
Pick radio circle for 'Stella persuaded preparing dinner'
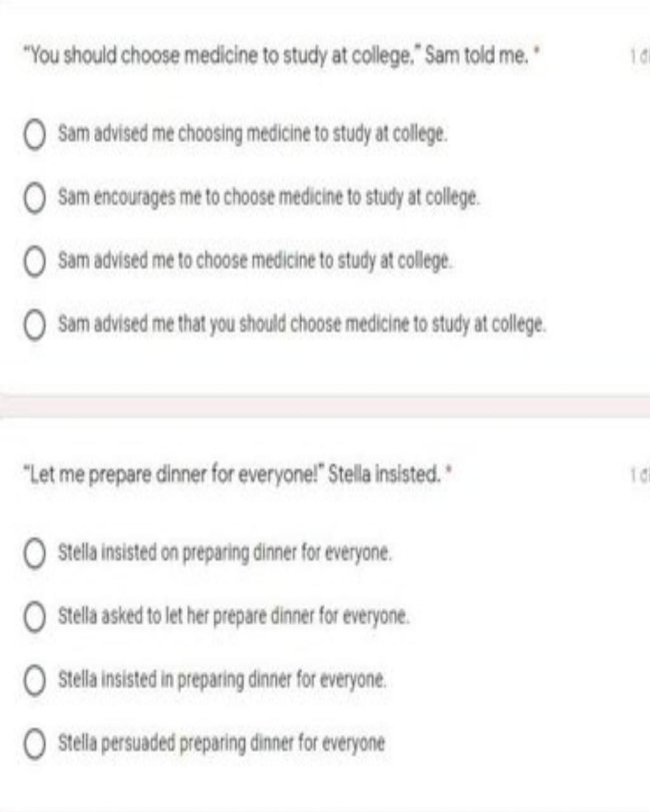click(34, 743)
